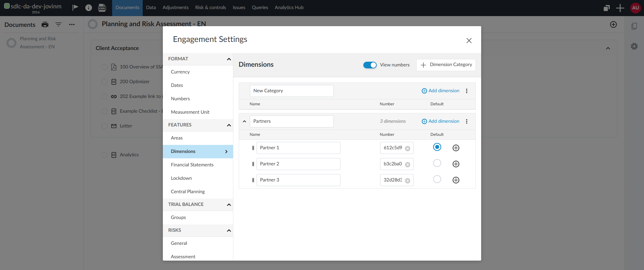Open the New Category three-dot options menu
The image size is (644, 270).
(467, 91)
